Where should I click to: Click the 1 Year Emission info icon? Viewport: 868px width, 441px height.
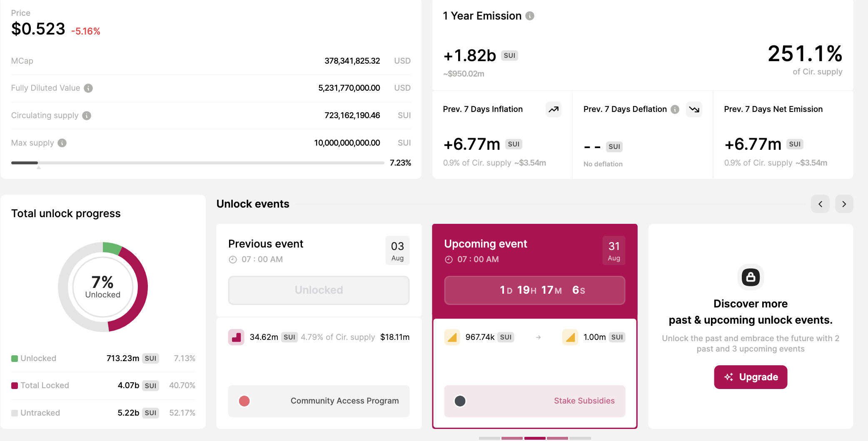pyautogui.click(x=530, y=16)
